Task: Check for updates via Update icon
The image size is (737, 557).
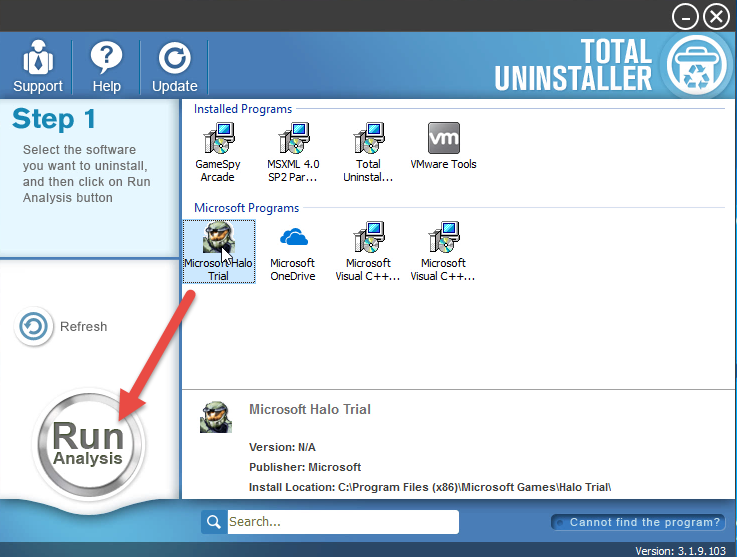Action: [x=174, y=66]
